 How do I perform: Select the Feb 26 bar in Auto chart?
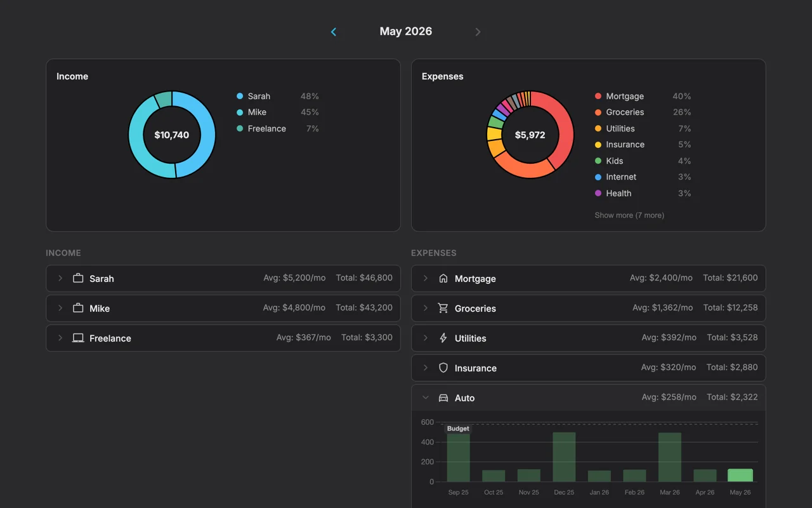(634, 476)
